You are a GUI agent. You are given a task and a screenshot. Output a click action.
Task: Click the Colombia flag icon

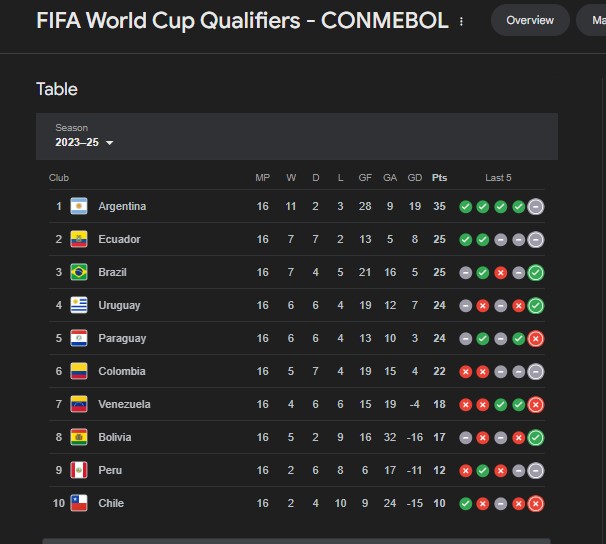click(x=79, y=372)
